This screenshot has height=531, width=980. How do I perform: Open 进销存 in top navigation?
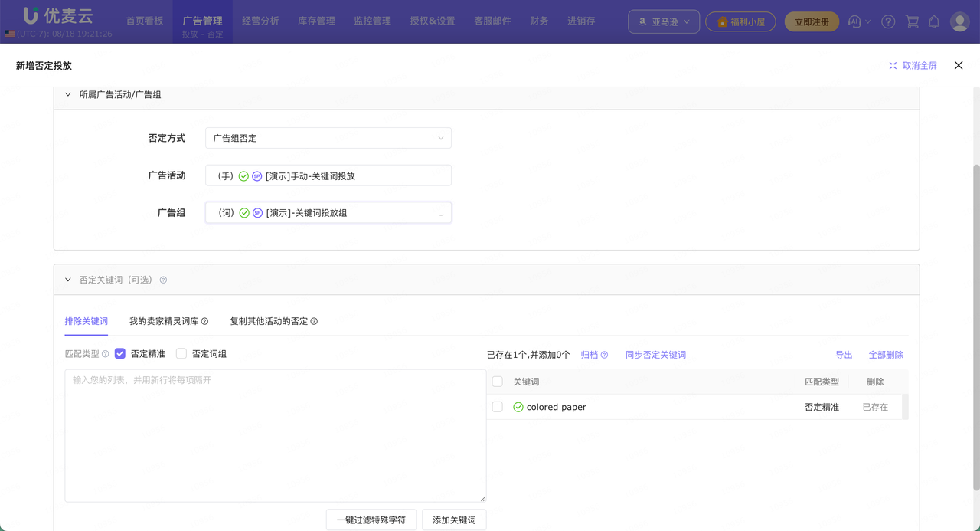[581, 21]
